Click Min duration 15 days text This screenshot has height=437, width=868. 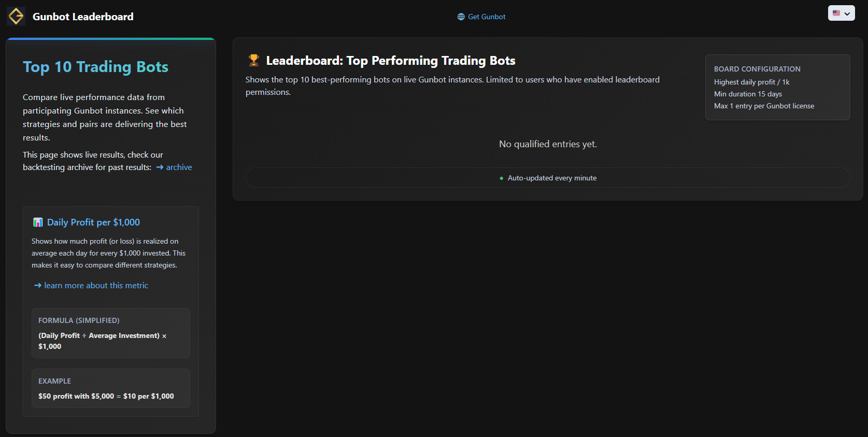pyautogui.click(x=748, y=94)
